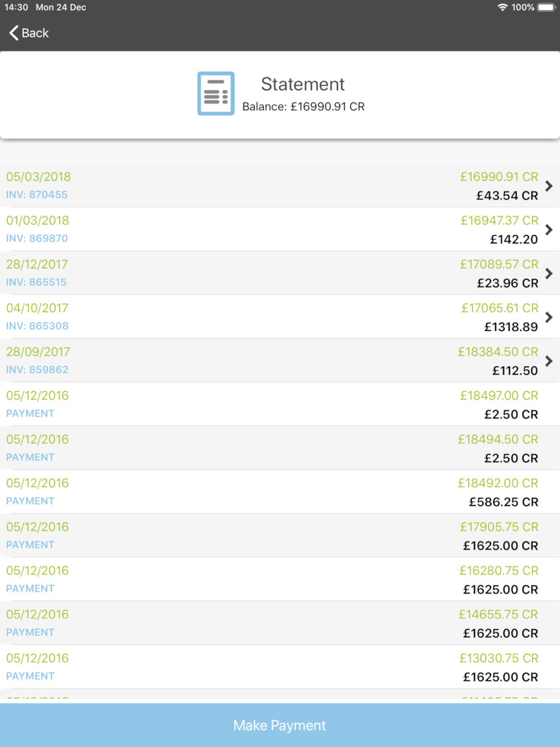
Task: Click the £142.20 amount
Action: point(514,239)
